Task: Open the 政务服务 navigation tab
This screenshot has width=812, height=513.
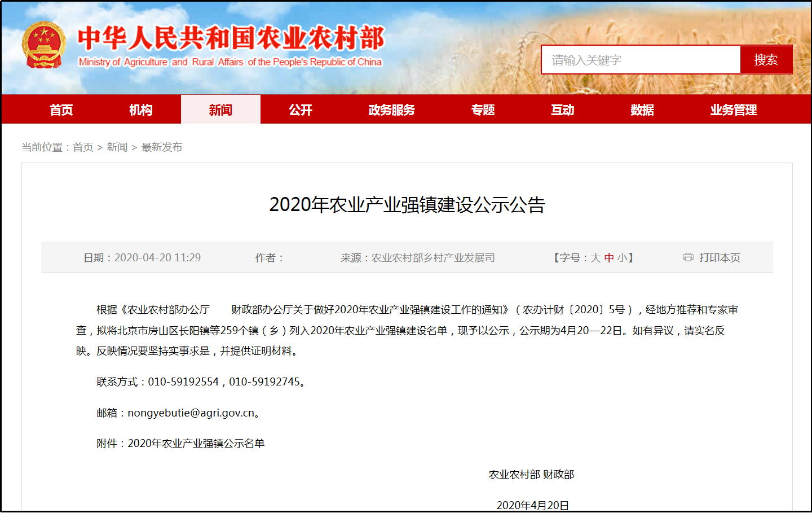Action: [x=391, y=109]
